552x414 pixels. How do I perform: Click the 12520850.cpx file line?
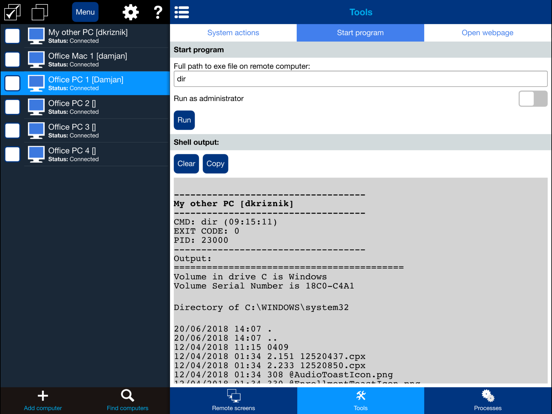(270, 365)
